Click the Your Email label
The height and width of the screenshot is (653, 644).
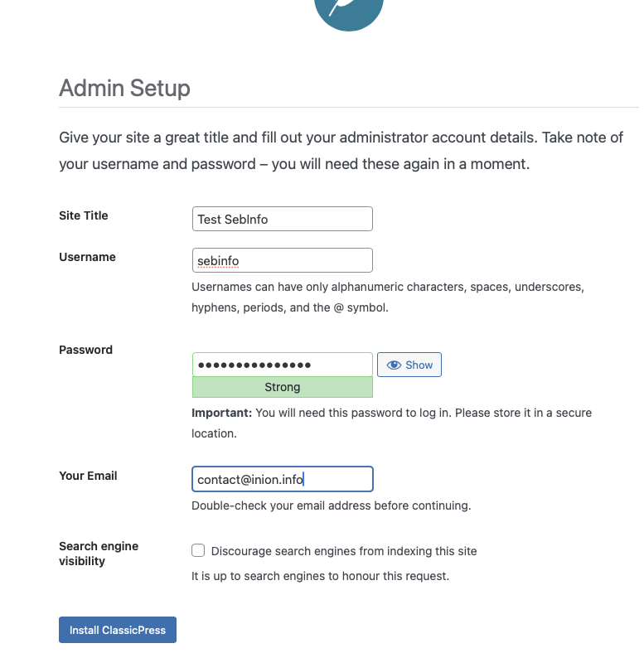tap(88, 476)
